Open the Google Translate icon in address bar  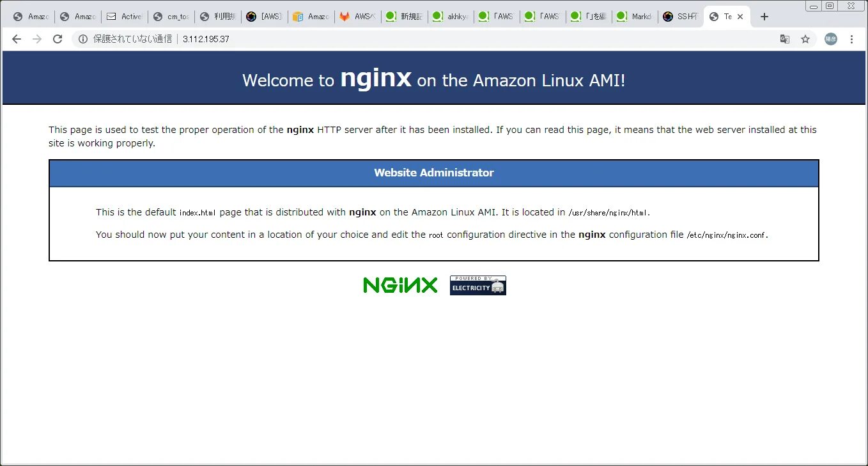click(x=785, y=39)
